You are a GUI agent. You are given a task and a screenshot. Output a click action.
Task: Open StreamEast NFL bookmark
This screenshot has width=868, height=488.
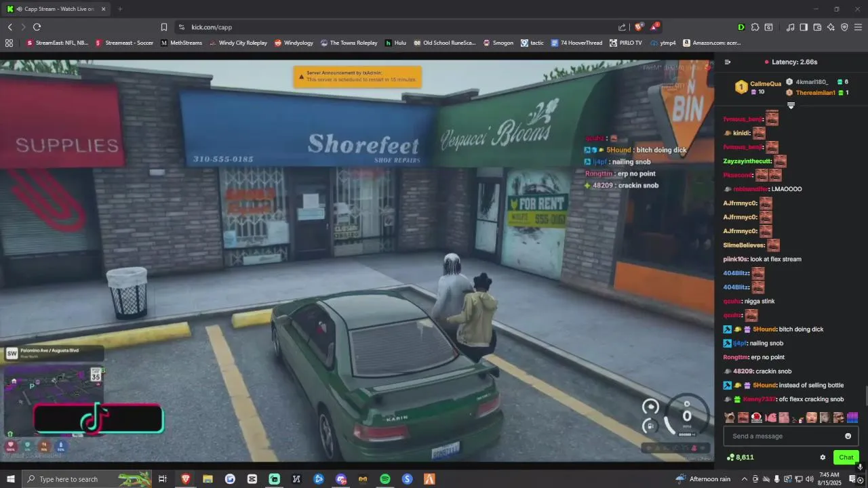click(x=58, y=43)
